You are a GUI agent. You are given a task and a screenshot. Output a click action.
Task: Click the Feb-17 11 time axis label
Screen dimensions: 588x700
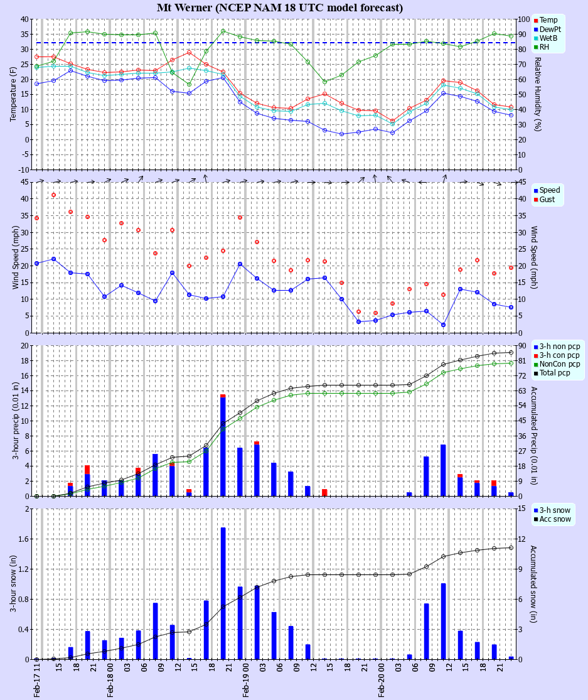tap(36, 681)
